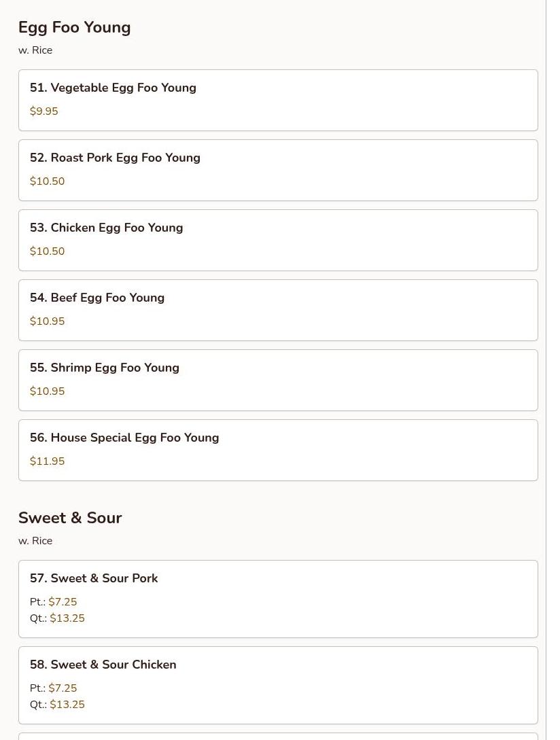Select the Qt. price for Sweet & Sour Pork
560x740 pixels.
click(x=67, y=618)
